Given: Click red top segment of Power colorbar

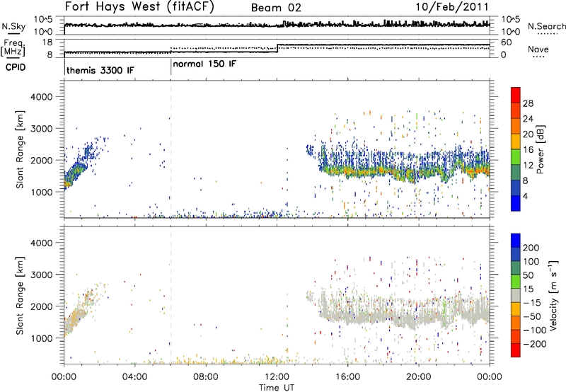Looking at the screenshot, I should coord(516,95).
